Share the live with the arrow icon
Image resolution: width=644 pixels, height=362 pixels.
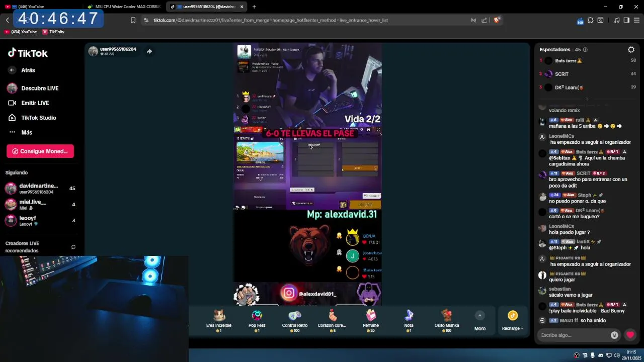149,51
